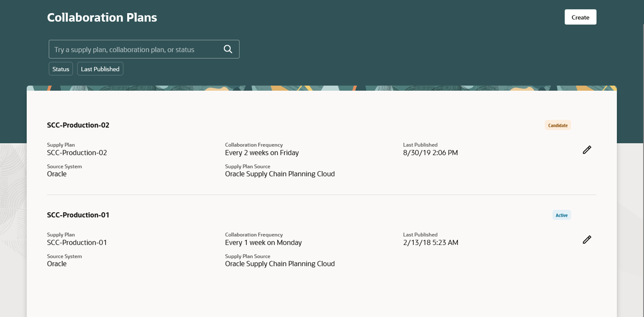Expand filters using the Status chip
This screenshot has height=317, width=644.
[60, 69]
